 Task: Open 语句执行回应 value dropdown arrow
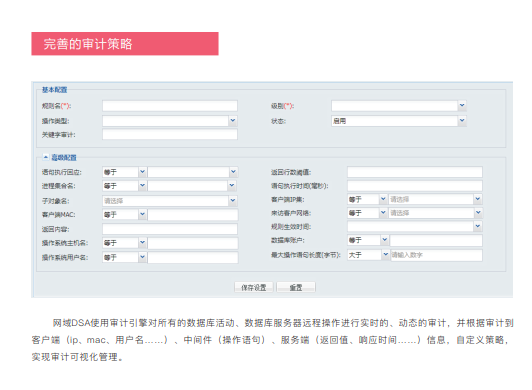[x=233, y=172]
